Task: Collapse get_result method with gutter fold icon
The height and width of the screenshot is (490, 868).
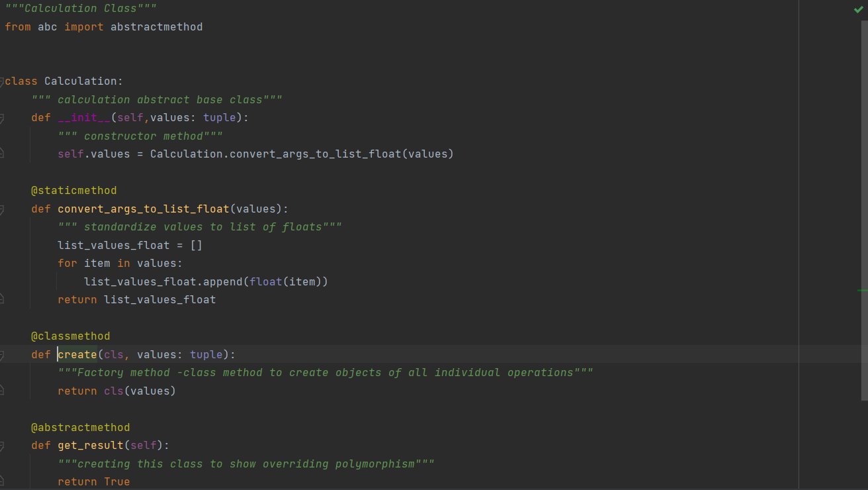Action: 2,446
